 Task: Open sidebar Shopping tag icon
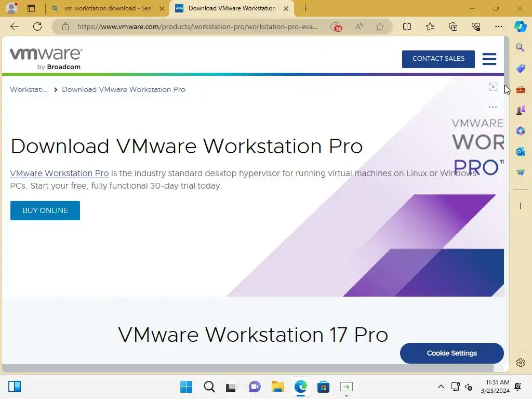(x=520, y=68)
